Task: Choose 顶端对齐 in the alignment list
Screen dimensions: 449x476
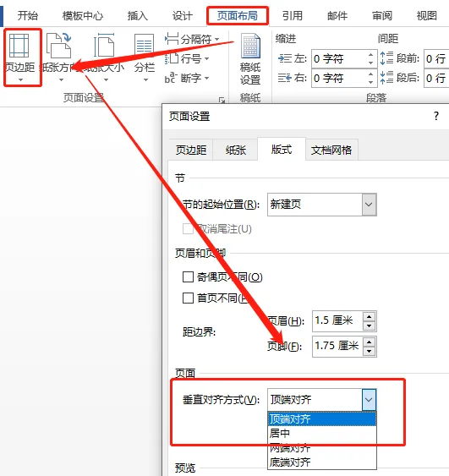Action: pos(322,419)
